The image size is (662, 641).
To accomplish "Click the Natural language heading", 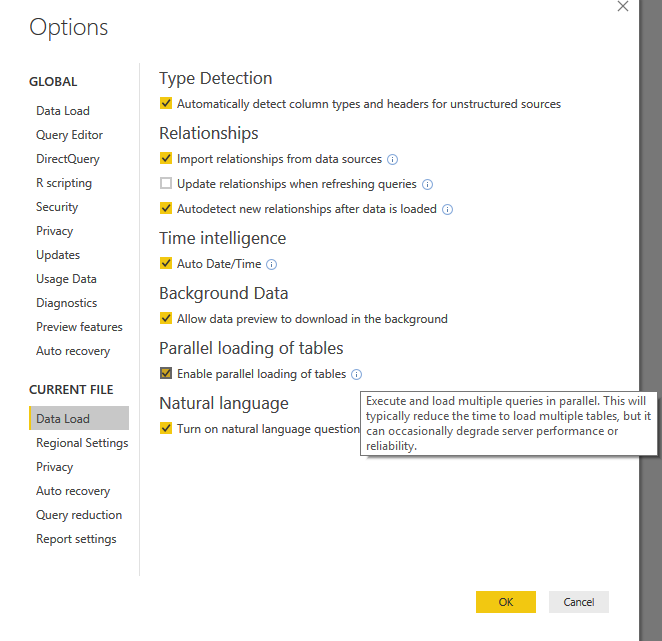I will coord(224,404).
